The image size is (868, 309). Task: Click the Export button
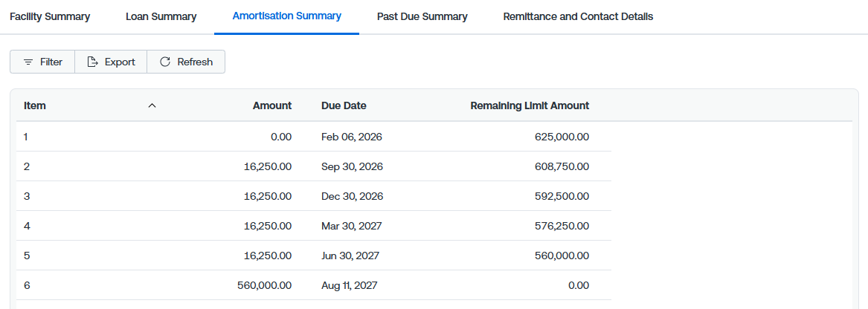pyautogui.click(x=111, y=62)
